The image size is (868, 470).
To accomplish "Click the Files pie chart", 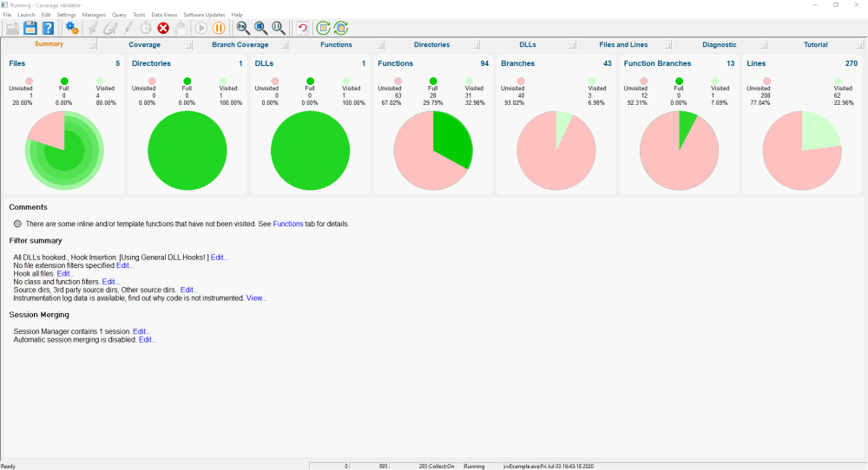I will [64, 150].
